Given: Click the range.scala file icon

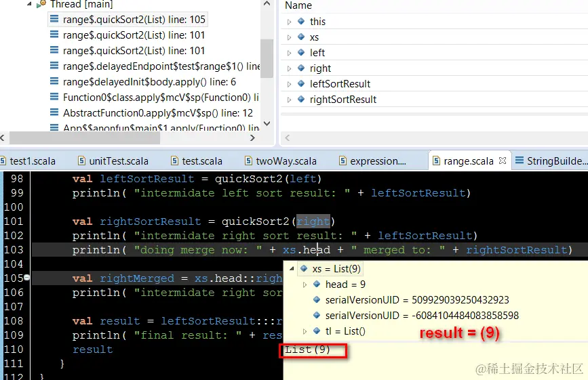Looking at the screenshot, I should point(436,161).
